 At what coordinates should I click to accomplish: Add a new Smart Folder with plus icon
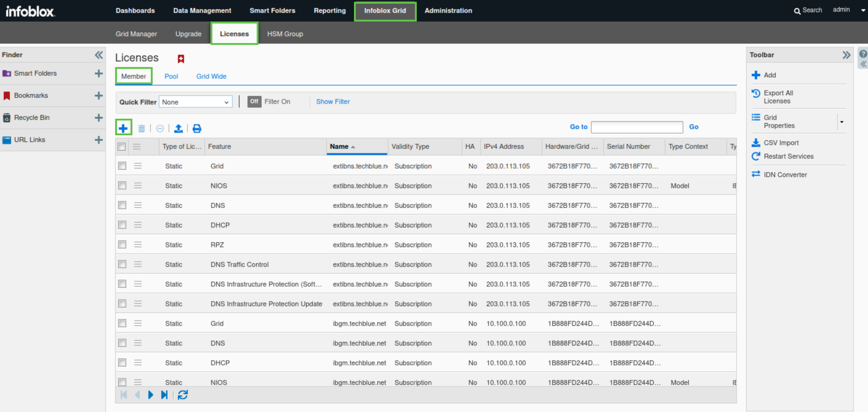click(98, 73)
